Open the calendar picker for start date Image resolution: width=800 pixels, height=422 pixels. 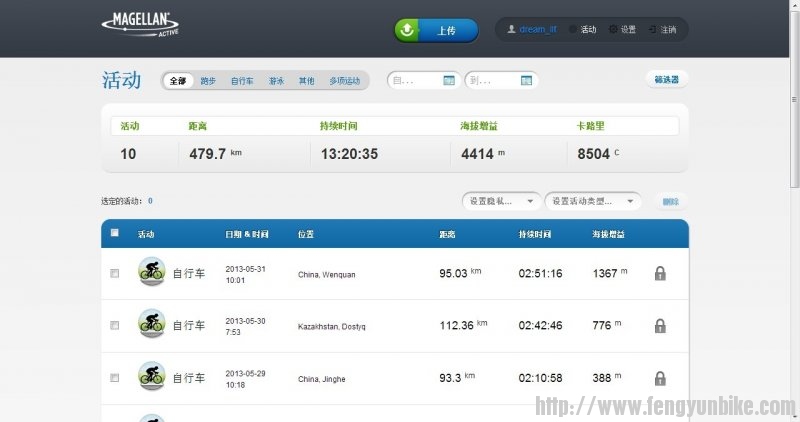(x=449, y=80)
